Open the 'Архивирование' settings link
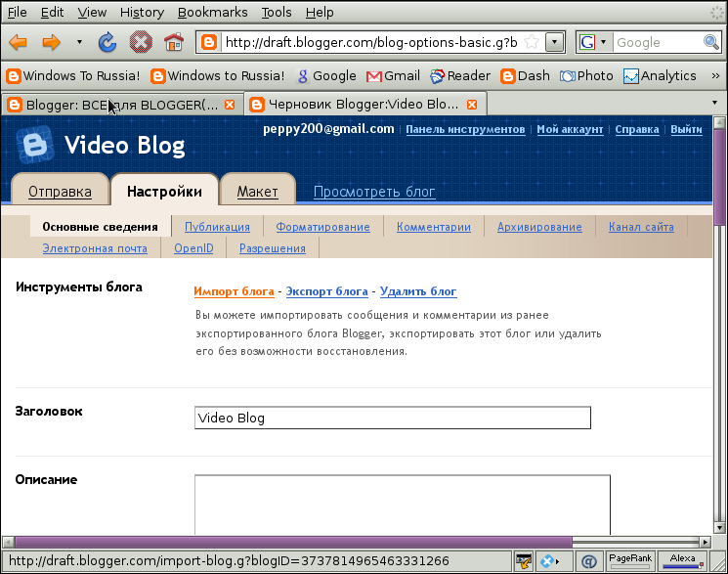This screenshot has width=728, height=574. (x=539, y=227)
